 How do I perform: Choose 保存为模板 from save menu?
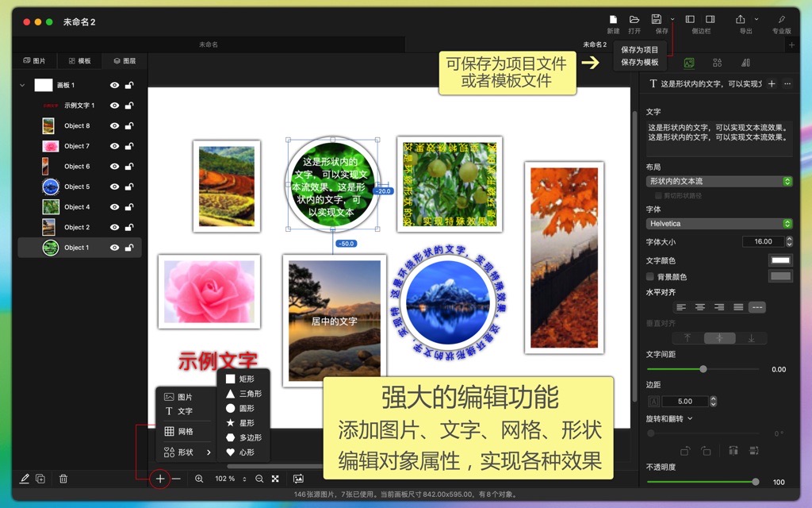(640, 62)
